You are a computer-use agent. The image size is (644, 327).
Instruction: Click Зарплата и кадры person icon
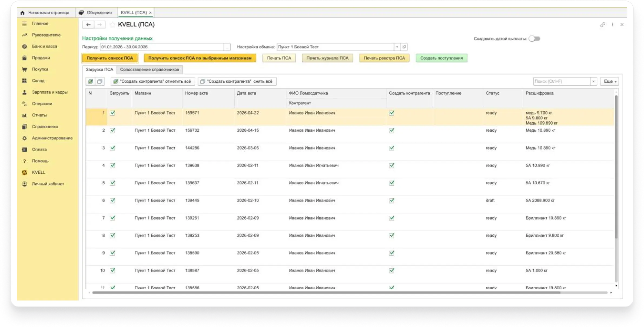24,92
